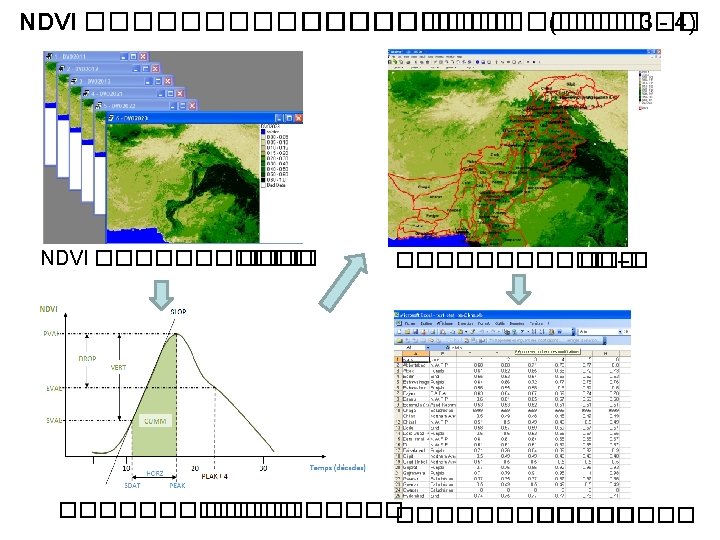
Task: Click the Arial font name box in Excel
Action: pos(598,332)
